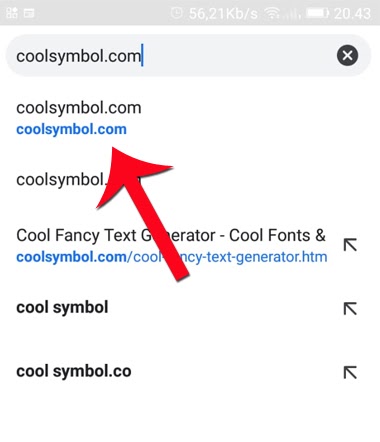Insert "cool symbol.co" using its arrow icon

[x=350, y=372]
